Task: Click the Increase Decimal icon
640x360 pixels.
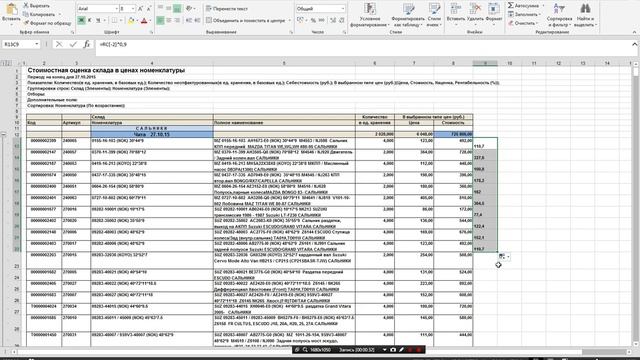Action: [333, 20]
